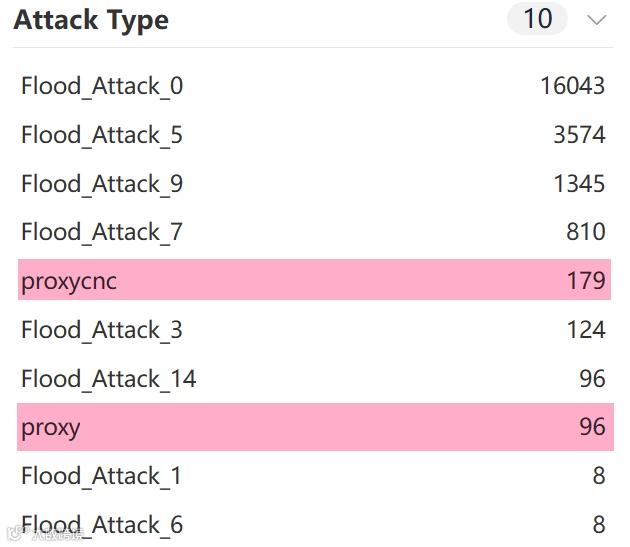Click the 3574 count value
Viewport: 630px width, 547px height.
click(579, 135)
